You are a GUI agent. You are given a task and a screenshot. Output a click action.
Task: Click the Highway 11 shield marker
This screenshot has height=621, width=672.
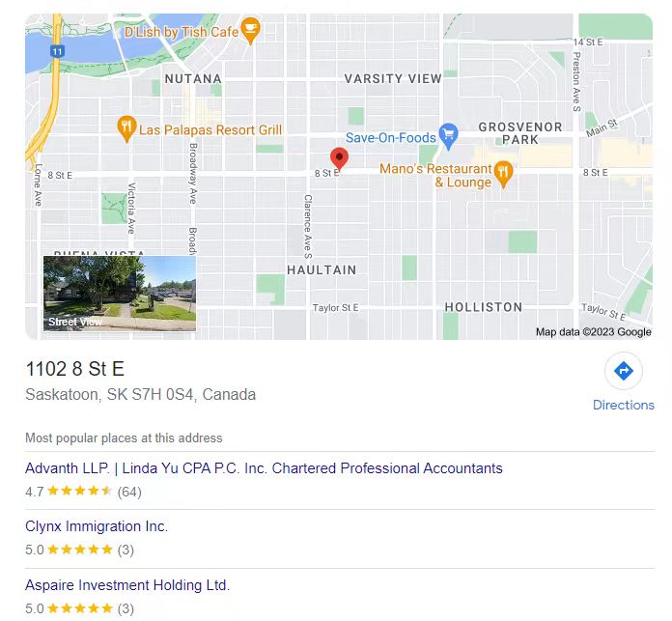tap(57, 51)
